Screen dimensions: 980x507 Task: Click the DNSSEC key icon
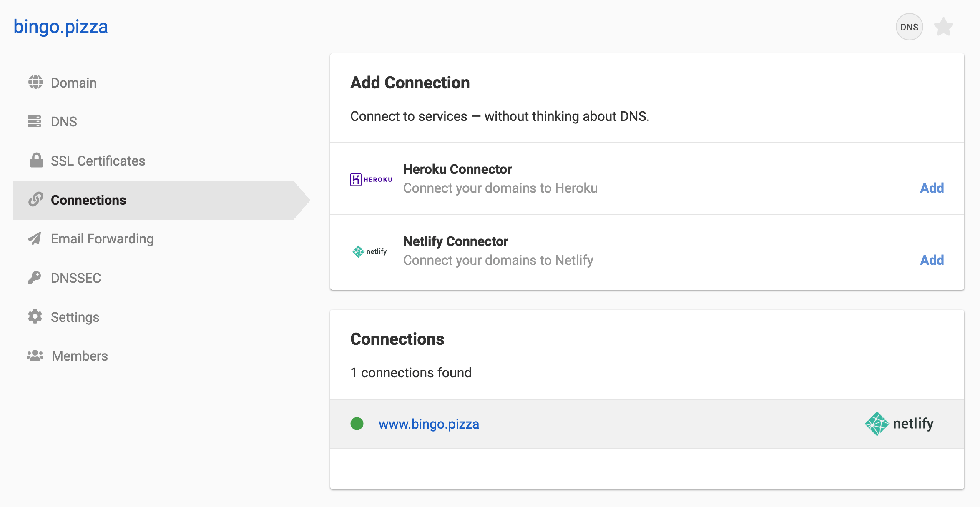35,278
